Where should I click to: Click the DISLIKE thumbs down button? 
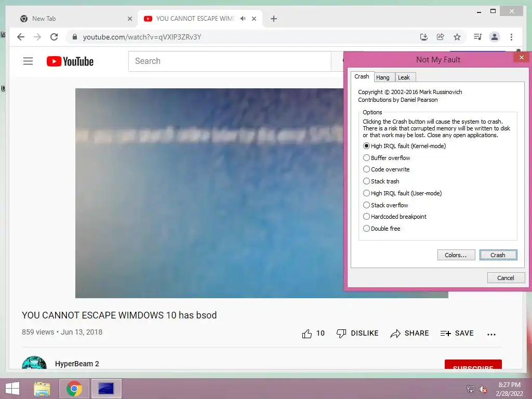coord(357,334)
